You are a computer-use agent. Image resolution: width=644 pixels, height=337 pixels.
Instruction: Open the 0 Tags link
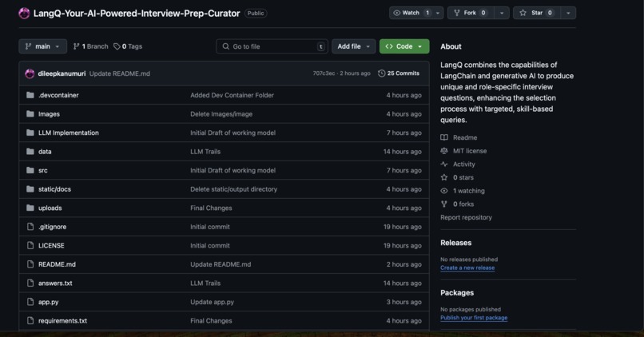pos(128,46)
